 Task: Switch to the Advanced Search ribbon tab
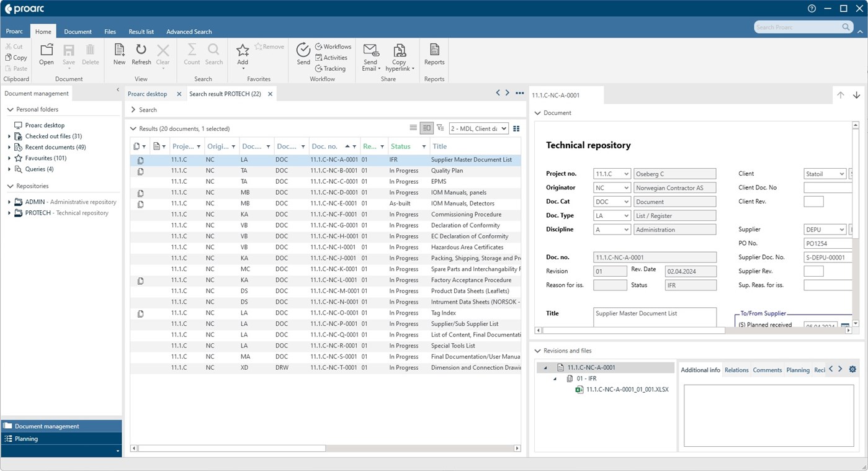[x=189, y=32]
